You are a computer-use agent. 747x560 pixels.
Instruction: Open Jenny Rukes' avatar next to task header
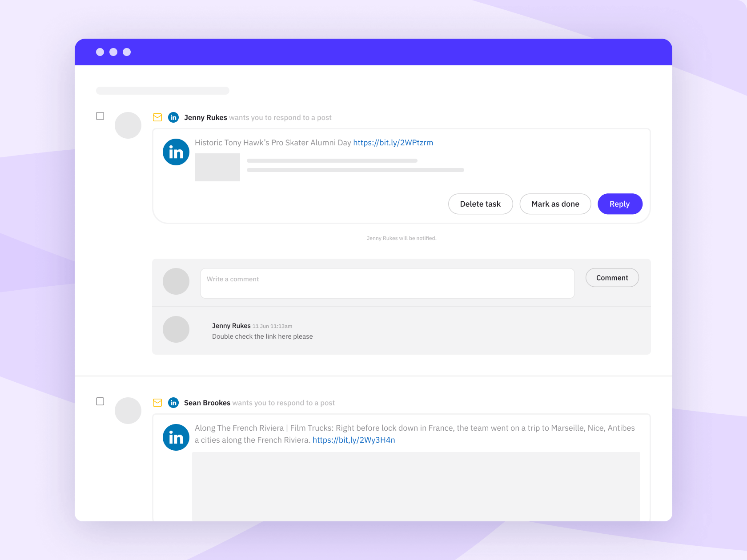[x=128, y=125]
